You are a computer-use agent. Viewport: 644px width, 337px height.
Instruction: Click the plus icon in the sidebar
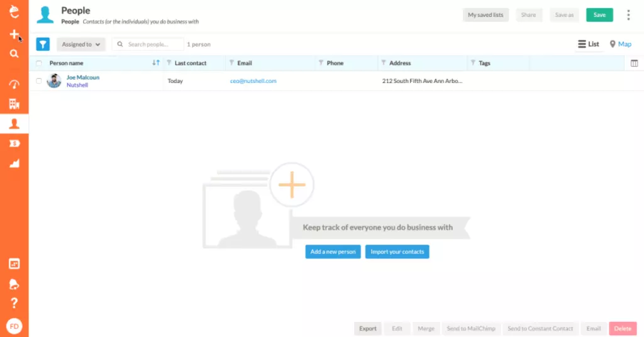click(x=14, y=35)
